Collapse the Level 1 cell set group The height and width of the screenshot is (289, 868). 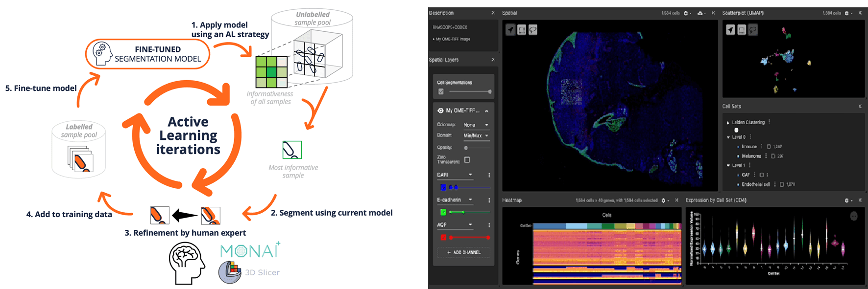pyautogui.click(x=728, y=166)
